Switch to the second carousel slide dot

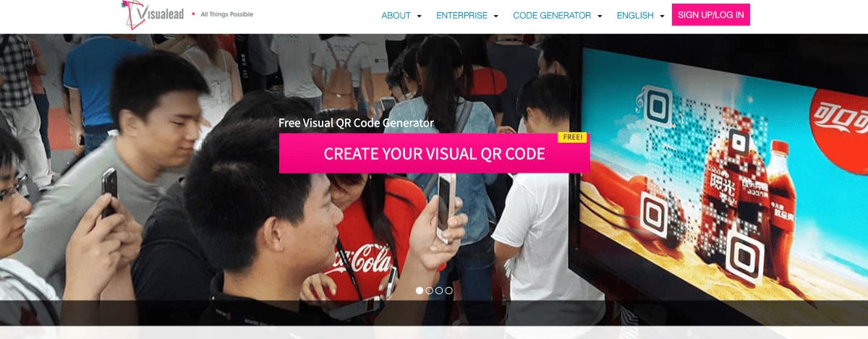pos(429,291)
